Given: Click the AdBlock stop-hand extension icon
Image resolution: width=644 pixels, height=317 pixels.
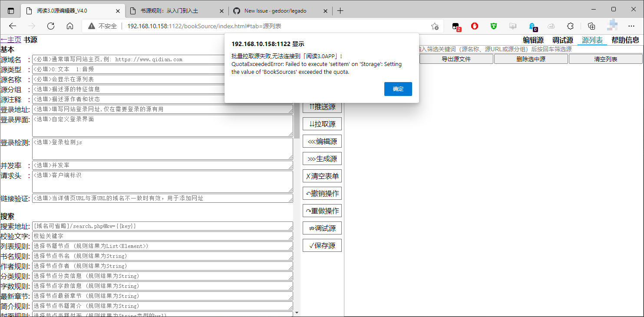Looking at the screenshot, I should tap(474, 26).
